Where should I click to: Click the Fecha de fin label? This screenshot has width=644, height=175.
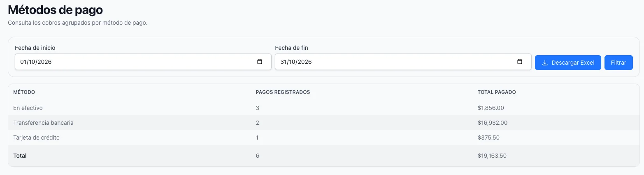point(291,48)
